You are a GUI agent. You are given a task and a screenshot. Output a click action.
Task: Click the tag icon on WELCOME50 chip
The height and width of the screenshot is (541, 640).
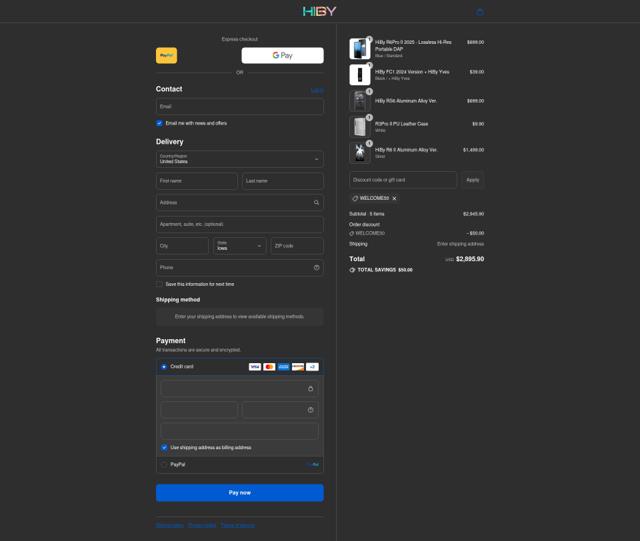355,198
